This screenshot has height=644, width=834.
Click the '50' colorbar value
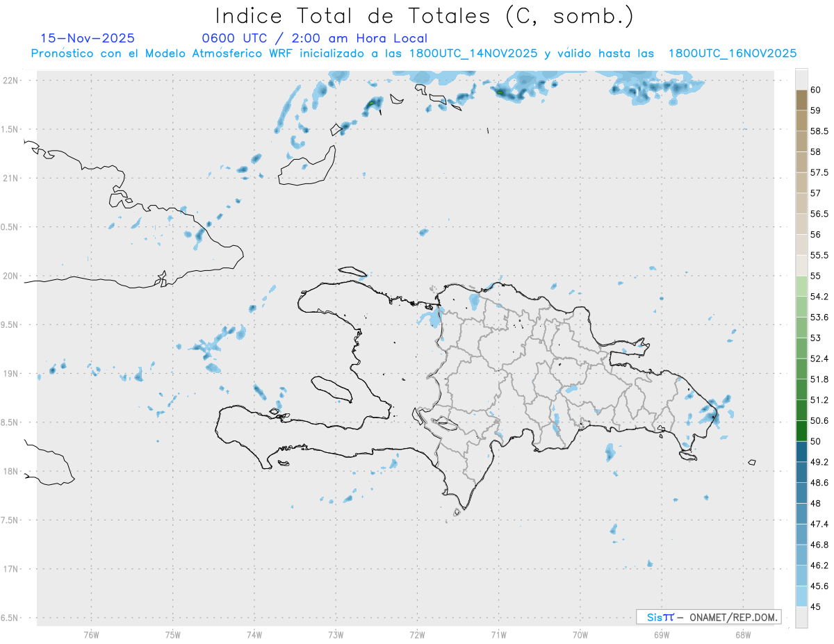click(815, 441)
